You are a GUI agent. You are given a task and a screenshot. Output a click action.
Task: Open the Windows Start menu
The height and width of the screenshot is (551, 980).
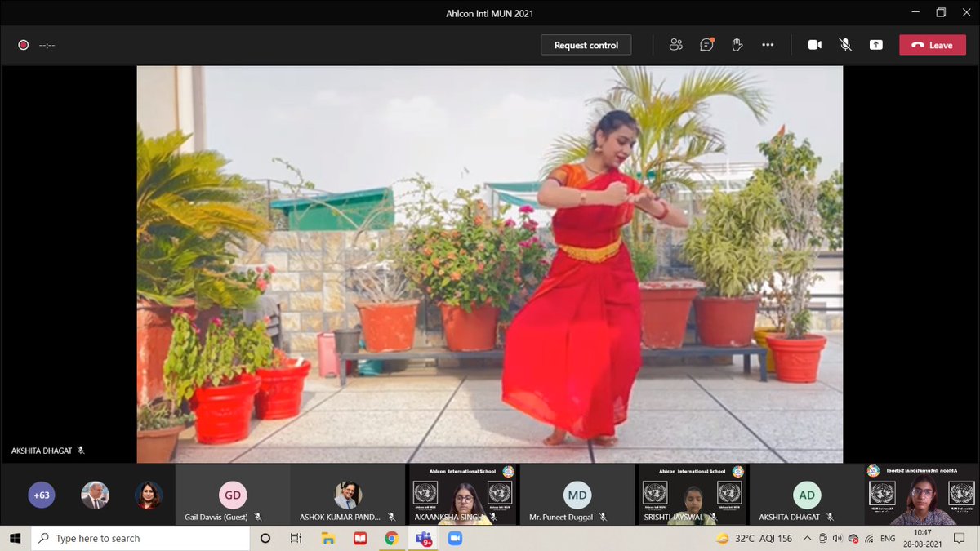(16, 538)
